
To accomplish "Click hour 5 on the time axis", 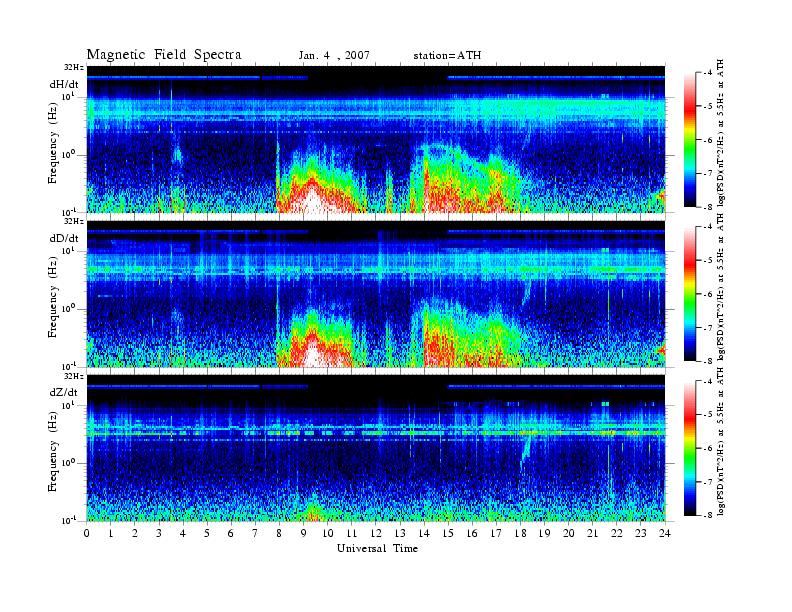I will point(207,534).
